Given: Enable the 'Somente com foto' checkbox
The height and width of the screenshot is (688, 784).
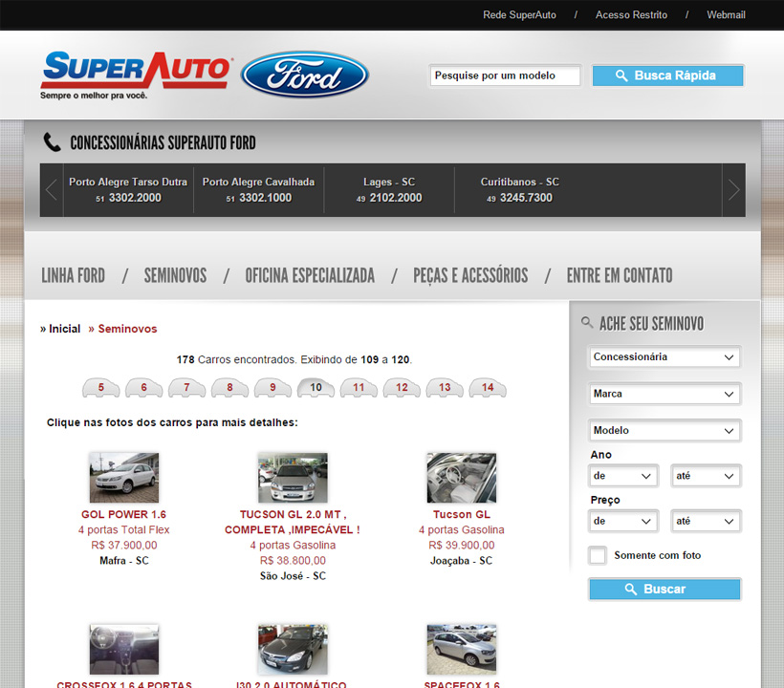Looking at the screenshot, I should pos(598,555).
